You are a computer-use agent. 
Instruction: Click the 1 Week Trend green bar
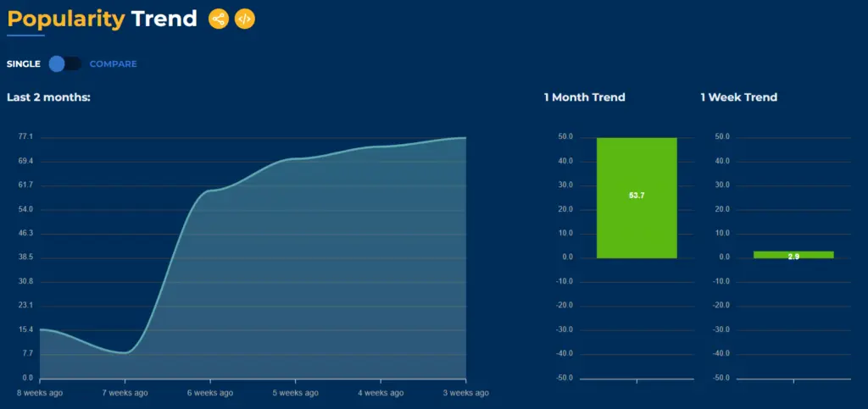(x=793, y=254)
